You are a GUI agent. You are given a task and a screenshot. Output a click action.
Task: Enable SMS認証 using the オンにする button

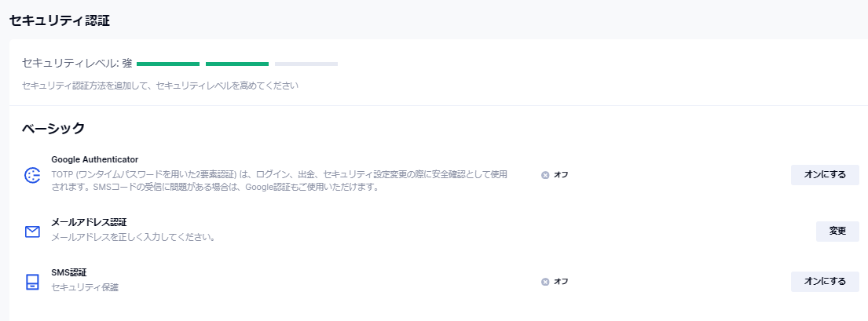pos(825,282)
